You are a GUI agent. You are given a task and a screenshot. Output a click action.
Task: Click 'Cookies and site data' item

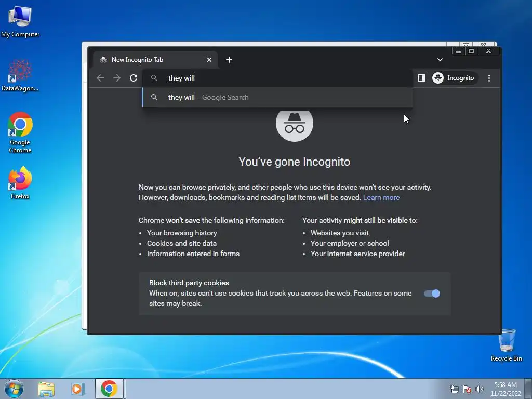pos(181,243)
